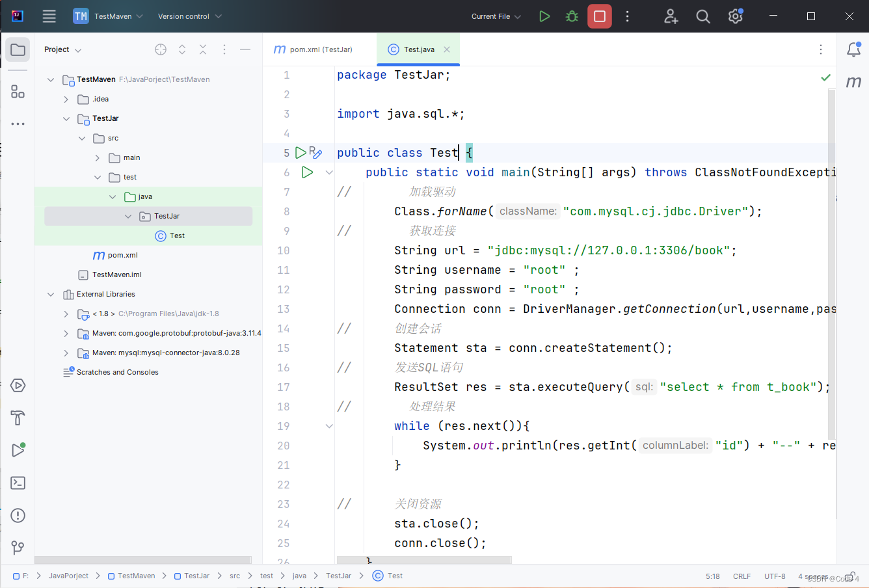869x588 pixels.
Task: Open the Terminal tool window
Action: (18, 483)
